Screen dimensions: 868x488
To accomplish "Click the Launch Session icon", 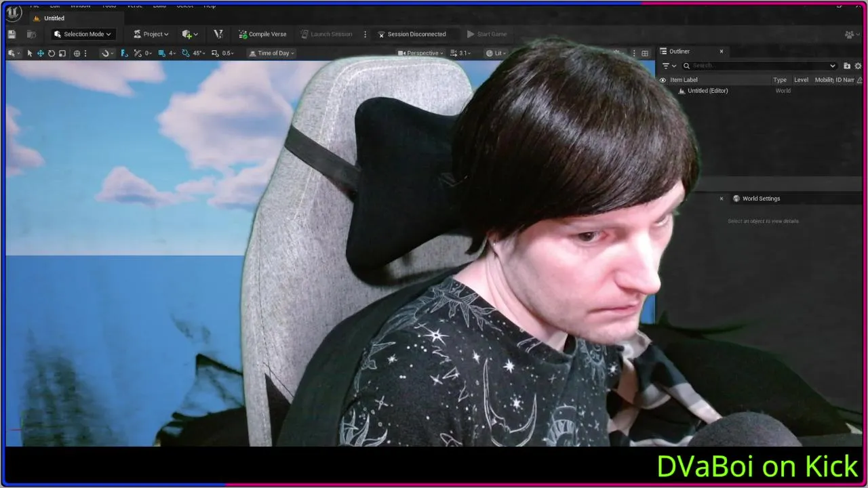I will (x=304, y=34).
